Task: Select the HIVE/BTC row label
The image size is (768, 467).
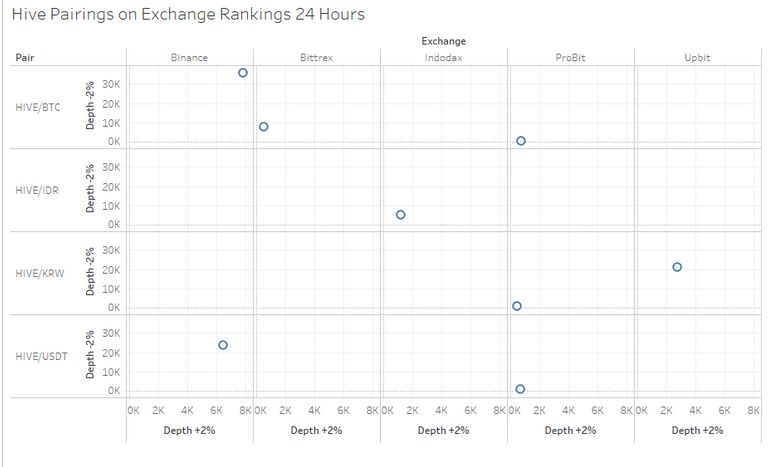Action: (38, 107)
